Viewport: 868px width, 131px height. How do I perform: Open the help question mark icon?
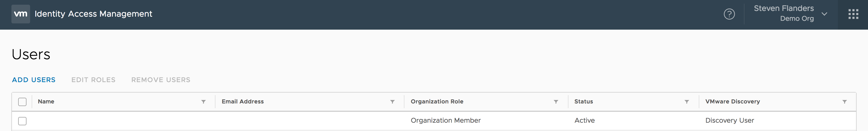click(729, 14)
